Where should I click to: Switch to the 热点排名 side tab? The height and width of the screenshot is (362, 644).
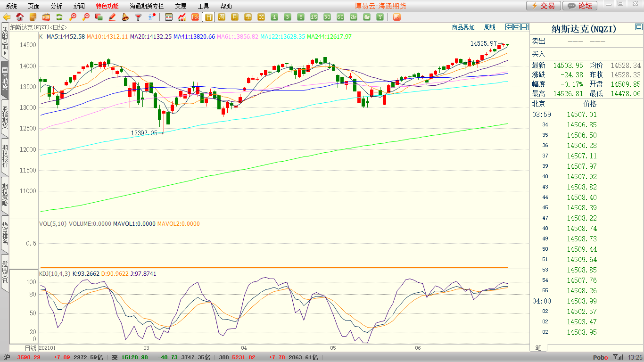coord(5,233)
